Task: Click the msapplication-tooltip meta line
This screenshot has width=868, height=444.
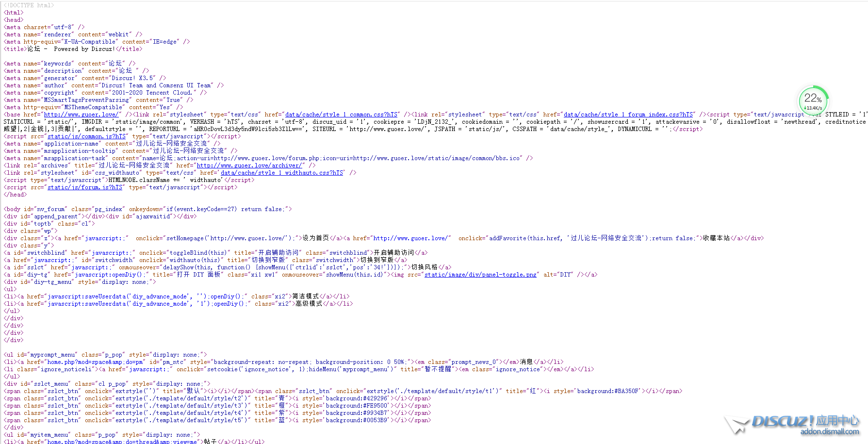Action: (121, 151)
